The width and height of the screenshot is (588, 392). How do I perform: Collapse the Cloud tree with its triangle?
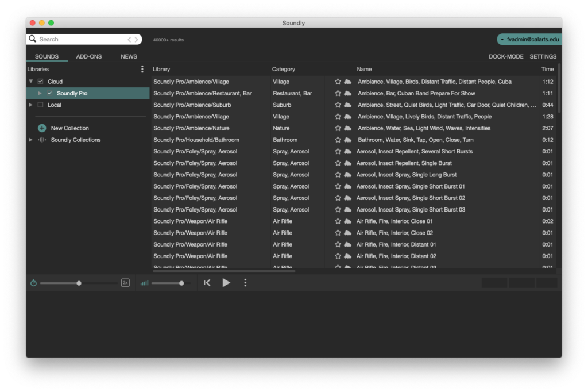30,81
